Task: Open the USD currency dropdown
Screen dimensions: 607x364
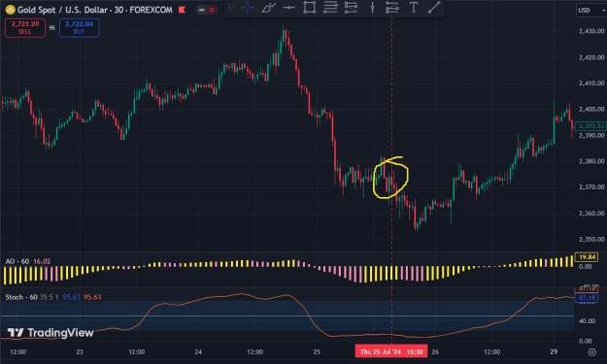Action: [590, 10]
